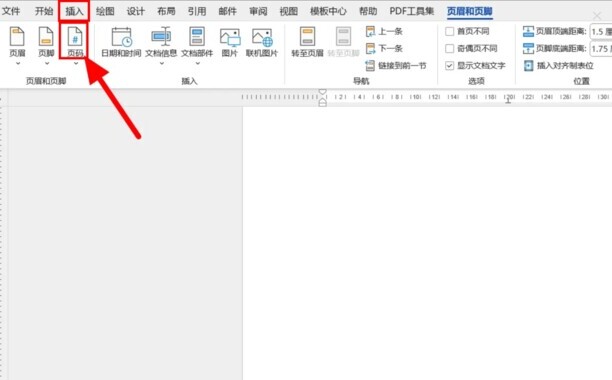This screenshot has width=612, height=380.
Task: Open the 模板中心 tab
Action: (328, 11)
